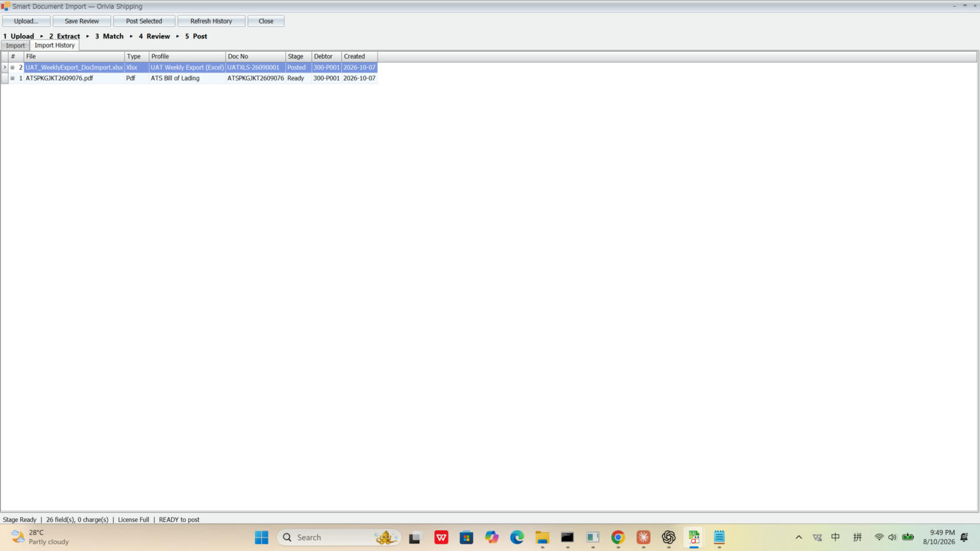Viewport: 980px width, 551px height.
Task: Refresh the import history list
Action: [211, 21]
